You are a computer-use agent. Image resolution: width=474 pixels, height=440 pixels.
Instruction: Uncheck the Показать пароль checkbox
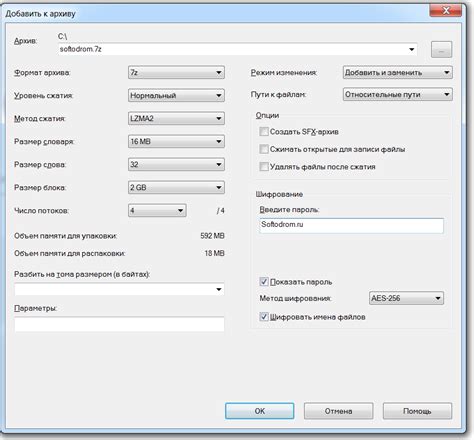[264, 282]
